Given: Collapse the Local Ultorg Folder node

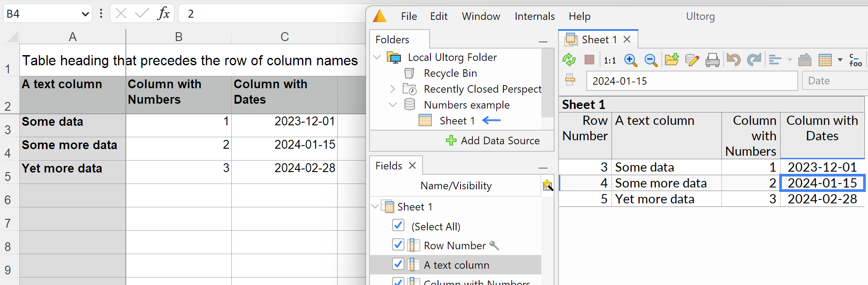Looking at the screenshot, I should [377, 57].
